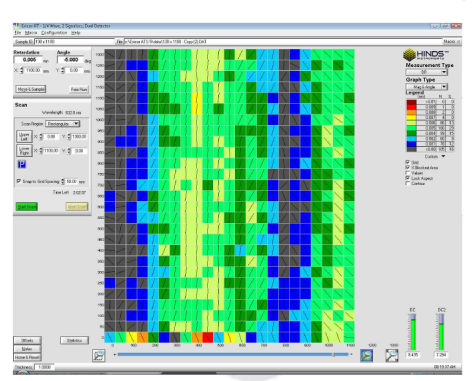474x381 pixels.
Task: Open the Configuration menu
Action: coord(54,33)
